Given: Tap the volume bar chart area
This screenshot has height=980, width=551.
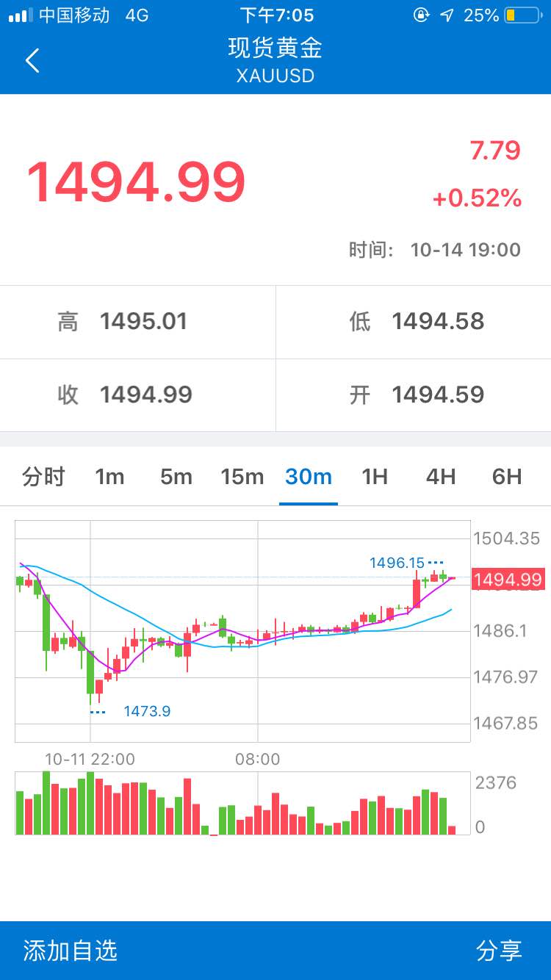Looking at the screenshot, I should click(242, 803).
